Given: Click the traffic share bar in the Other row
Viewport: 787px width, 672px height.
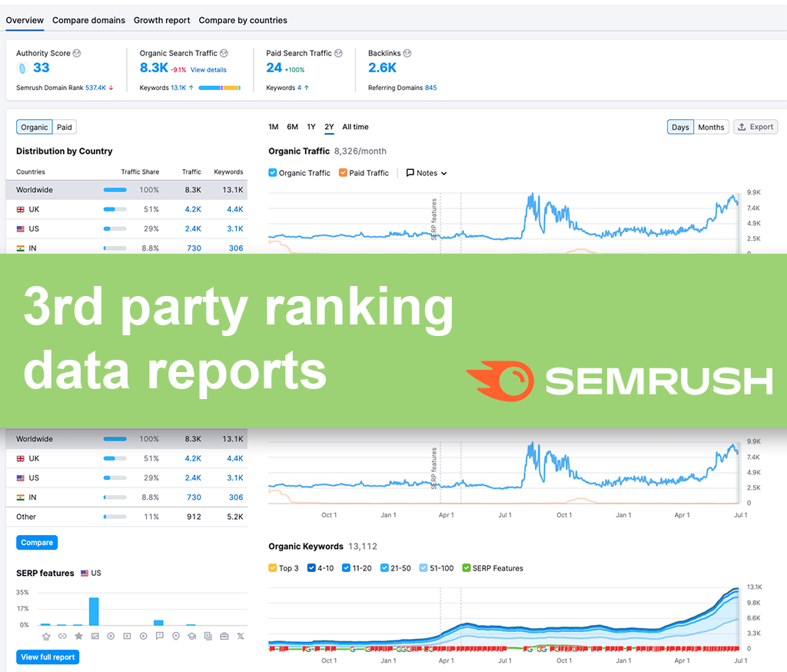Looking at the screenshot, I should (115, 517).
